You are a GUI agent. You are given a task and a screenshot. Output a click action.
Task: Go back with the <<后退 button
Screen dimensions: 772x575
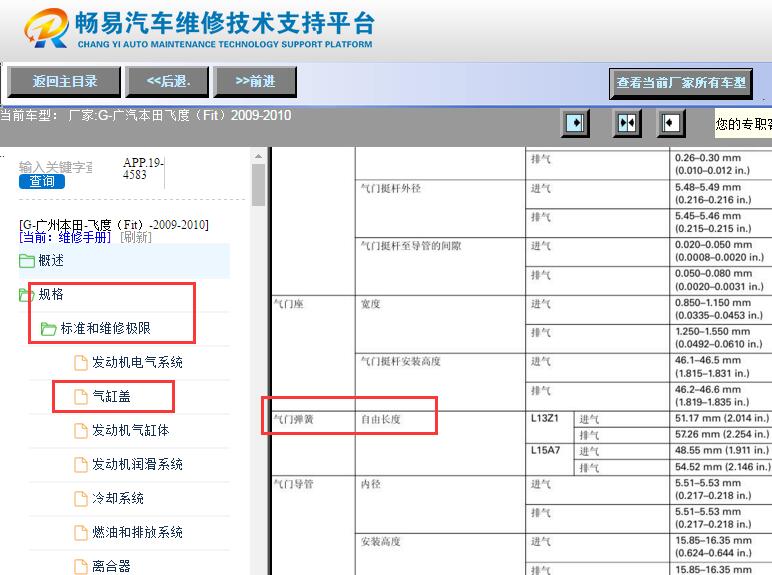(167, 82)
